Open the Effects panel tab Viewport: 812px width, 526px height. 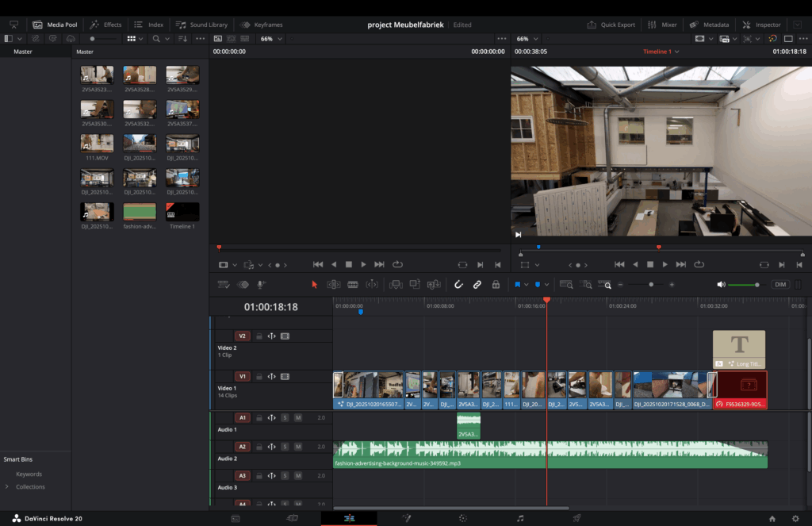point(105,25)
